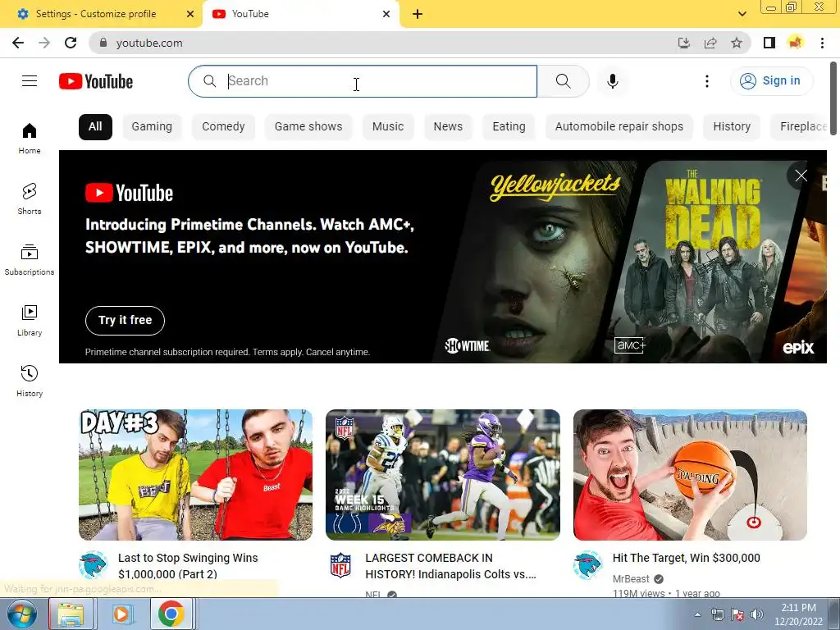Focus the YouTube Search field
This screenshot has width=840, height=630.
363,81
